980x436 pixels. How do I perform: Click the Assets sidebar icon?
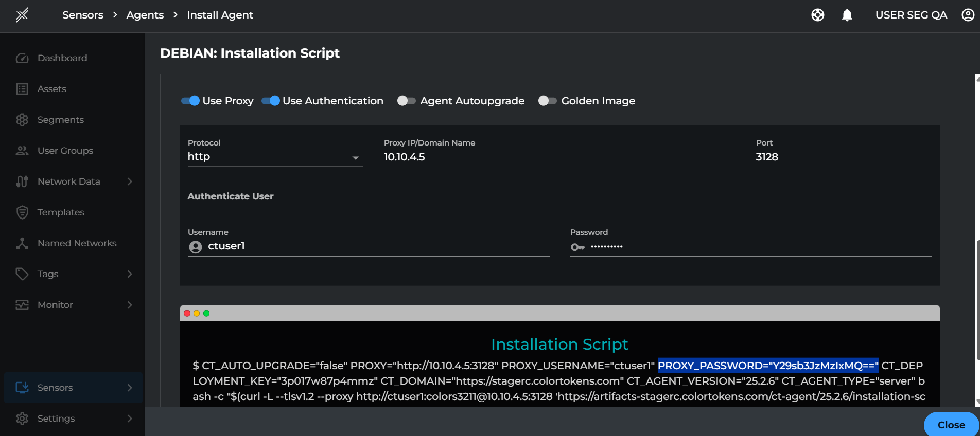pos(22,89)
